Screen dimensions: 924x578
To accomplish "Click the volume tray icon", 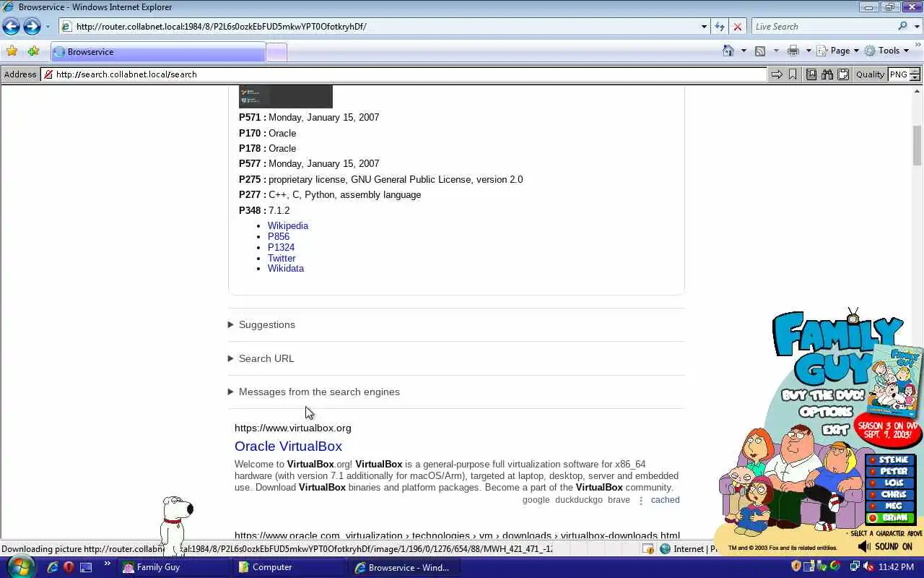I will pyautogui.click(x=868, y=566).
